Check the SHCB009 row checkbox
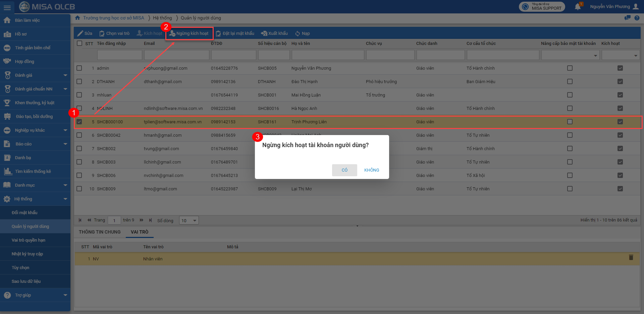Viewport: 644px width, 314px height. (79, 189)
